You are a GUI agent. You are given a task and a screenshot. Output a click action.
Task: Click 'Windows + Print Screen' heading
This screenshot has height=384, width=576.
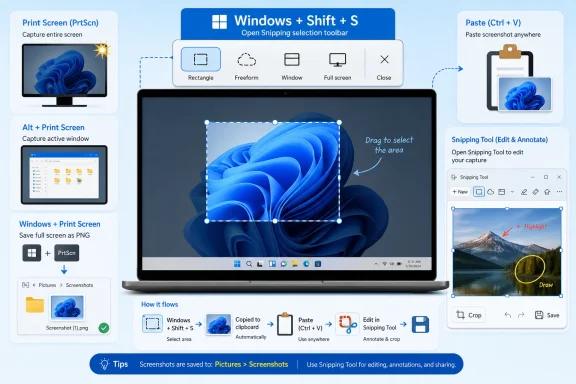point(60,224)
